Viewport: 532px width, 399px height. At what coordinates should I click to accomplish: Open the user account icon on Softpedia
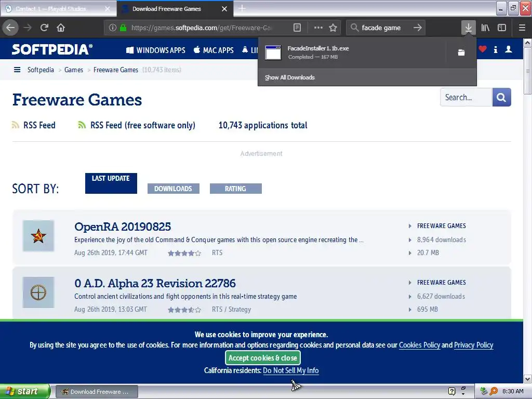tap(508, 49)
